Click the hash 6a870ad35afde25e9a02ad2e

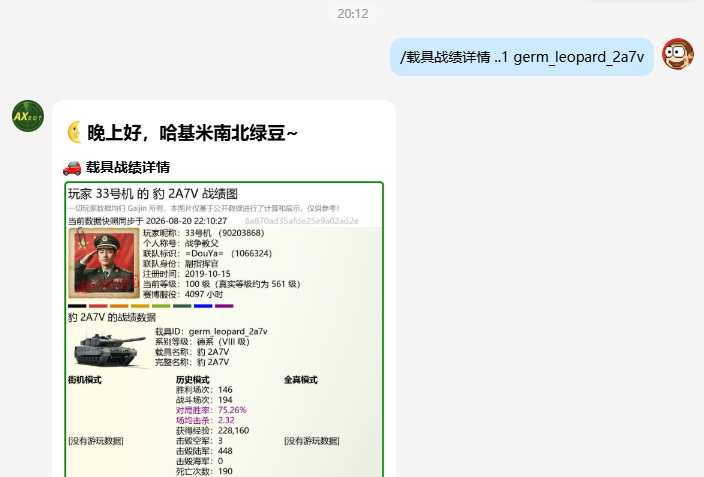click(x=302, y=221)
